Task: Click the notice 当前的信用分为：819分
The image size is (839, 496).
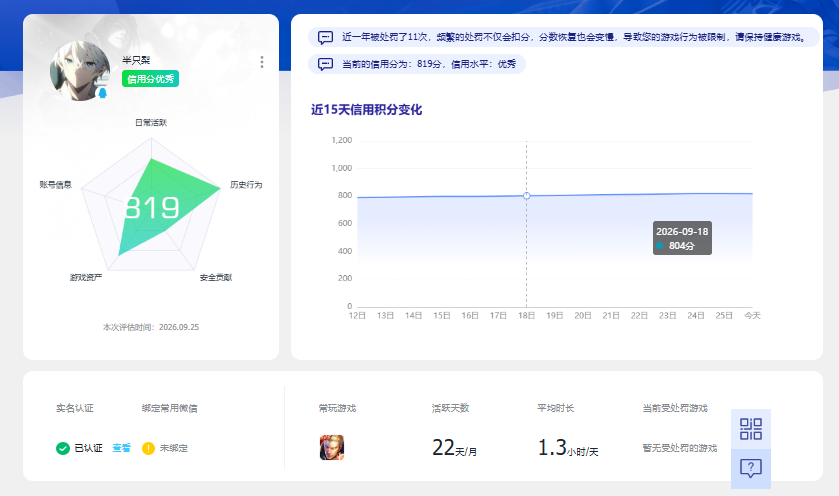Action: click(x=417, y=64)
